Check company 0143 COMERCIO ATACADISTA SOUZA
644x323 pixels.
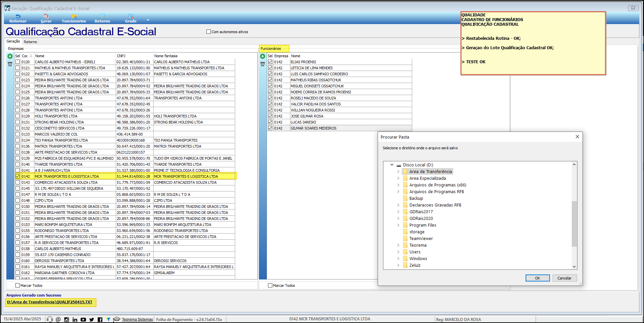[18, 182]
